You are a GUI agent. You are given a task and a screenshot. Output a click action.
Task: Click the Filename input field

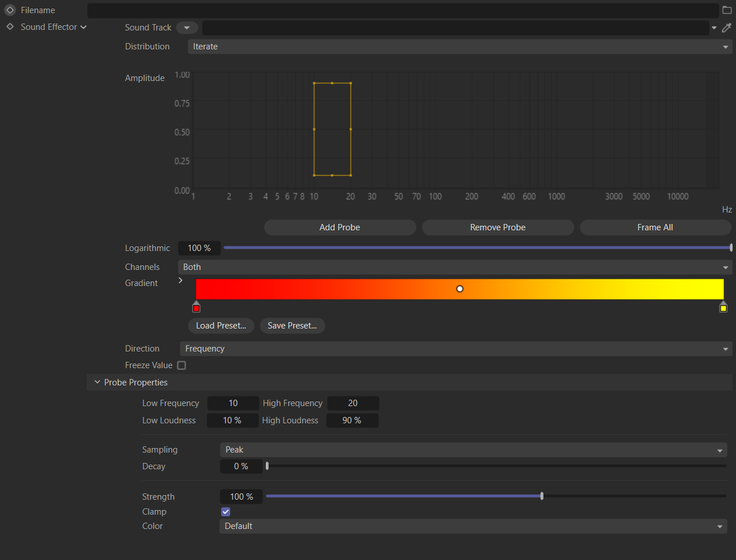pos(403,10)
